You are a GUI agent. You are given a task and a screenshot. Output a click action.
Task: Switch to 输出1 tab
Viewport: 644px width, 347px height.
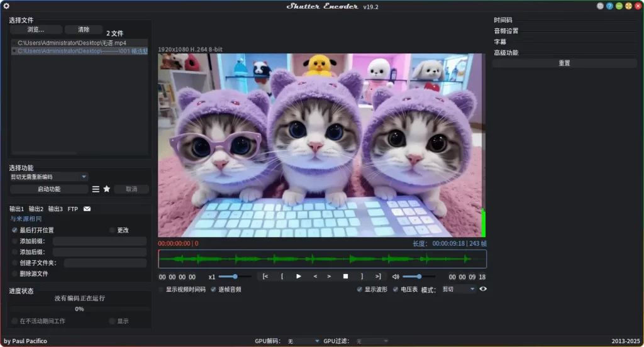coord(16,209)
